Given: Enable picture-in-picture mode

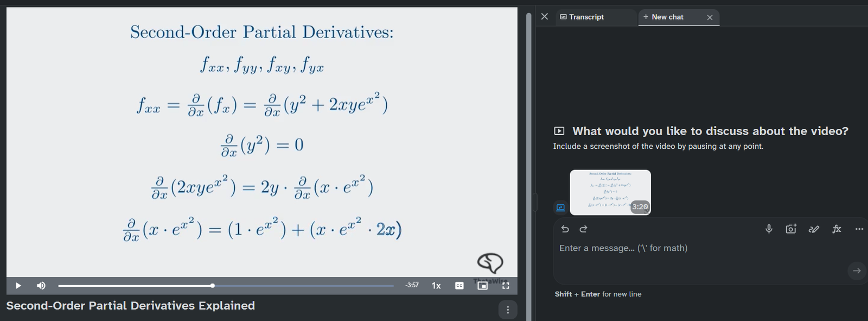Looking at the screenshot, I should point(482,286).
